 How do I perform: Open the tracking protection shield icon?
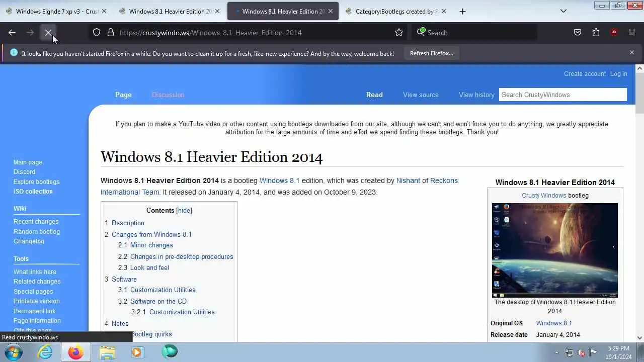coord(97,33)
